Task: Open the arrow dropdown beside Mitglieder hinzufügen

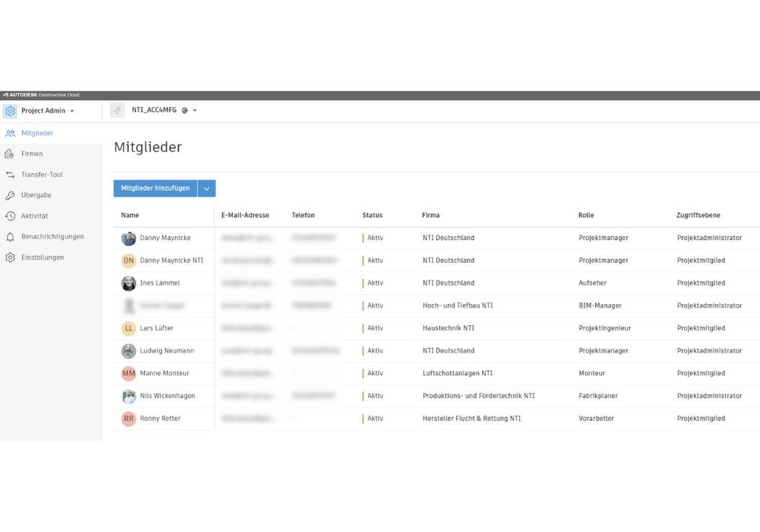Action: point(207,188)
